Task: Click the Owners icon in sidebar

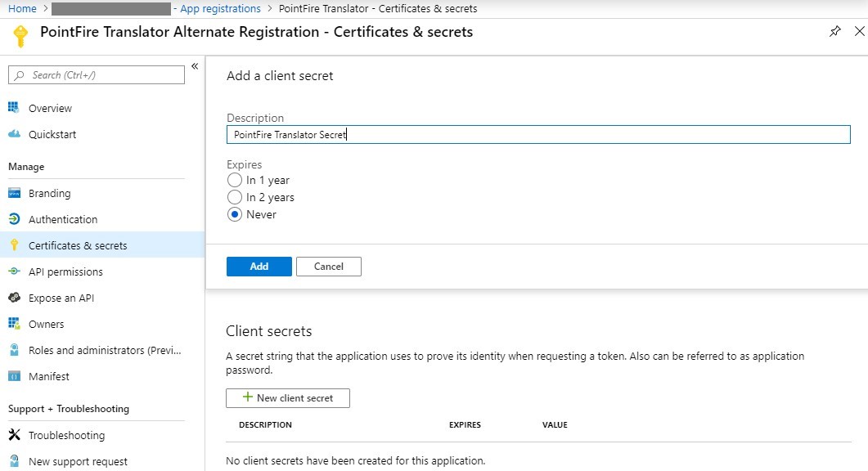Action: click(14, 324)
